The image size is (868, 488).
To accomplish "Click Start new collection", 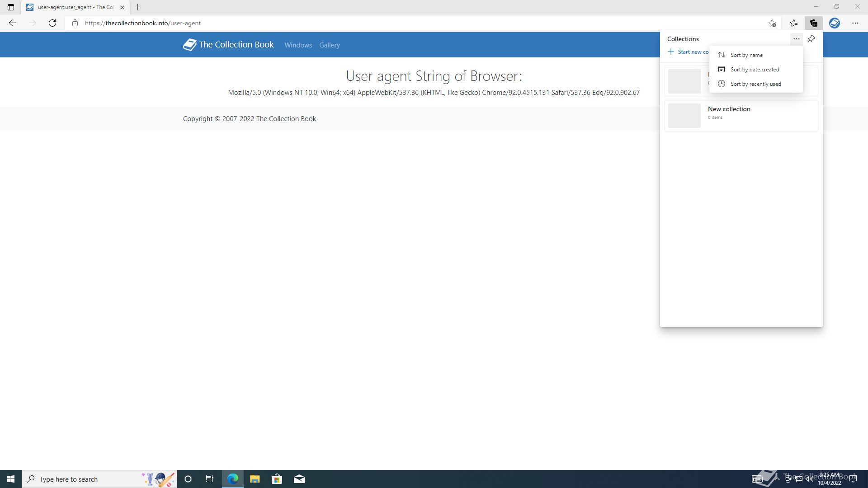I will [x=688, y=52].
